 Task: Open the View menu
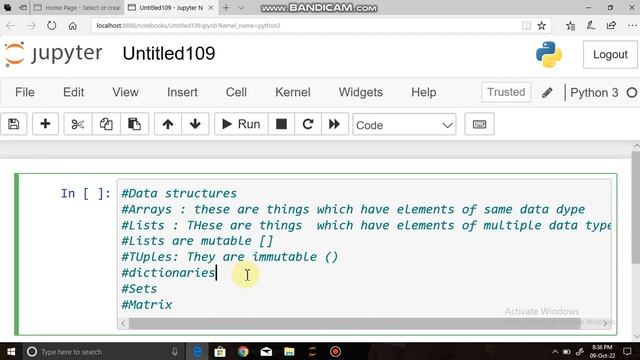tap(125, 92)
